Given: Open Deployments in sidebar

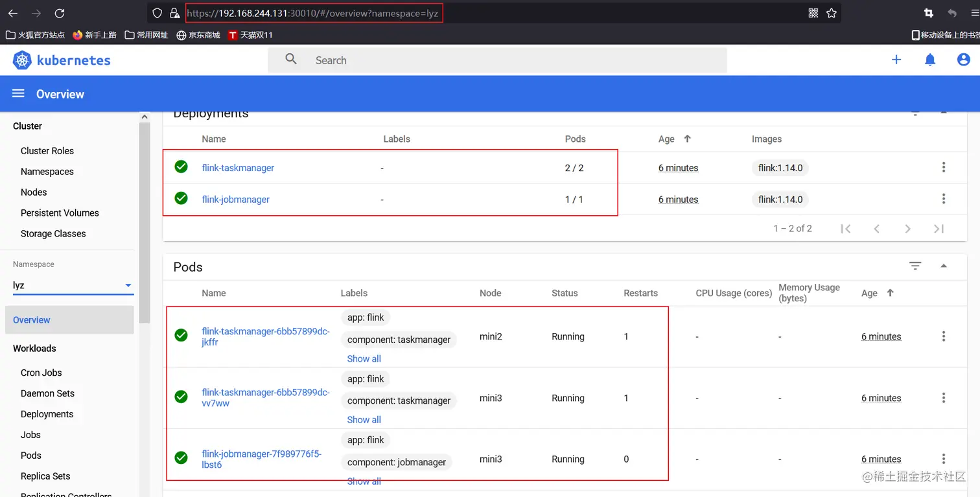Looking at the screenshot, I should [x=47, y=414].
